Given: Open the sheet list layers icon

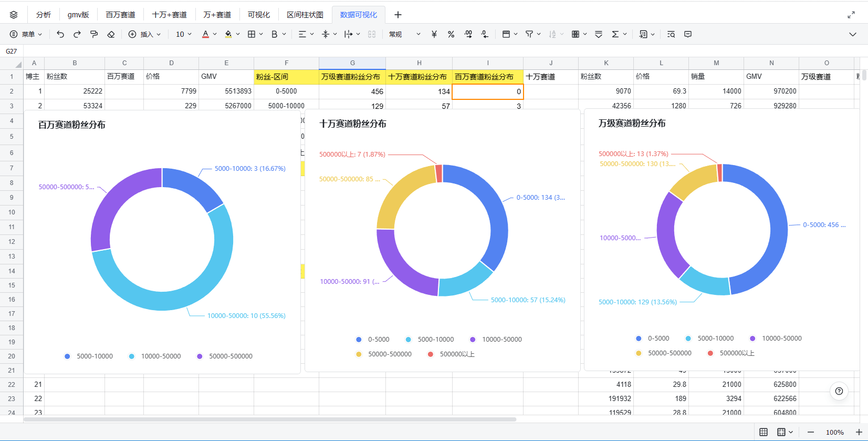Looking at the screenshot, I should [14, 15].
